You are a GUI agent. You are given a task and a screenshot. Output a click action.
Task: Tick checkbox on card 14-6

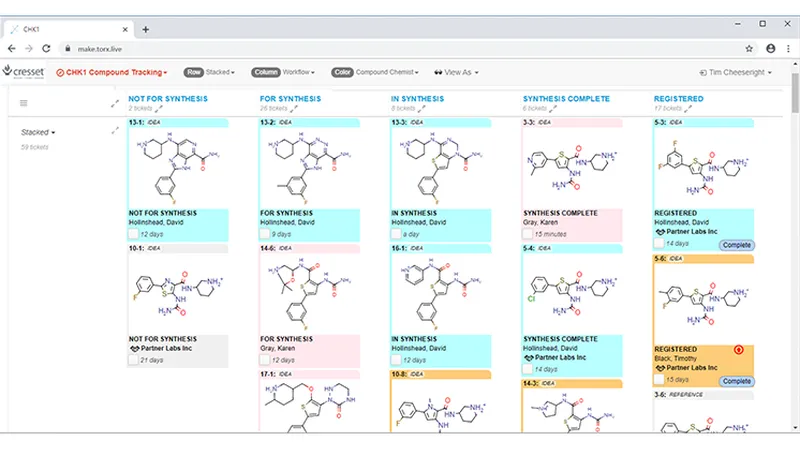tap(264, 360)
